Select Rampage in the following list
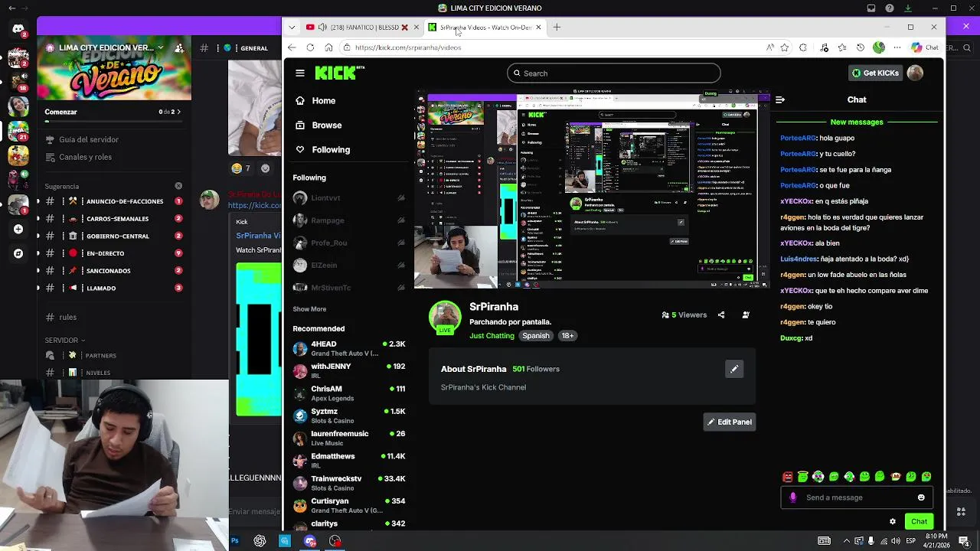980x551 pixels. 349,220
